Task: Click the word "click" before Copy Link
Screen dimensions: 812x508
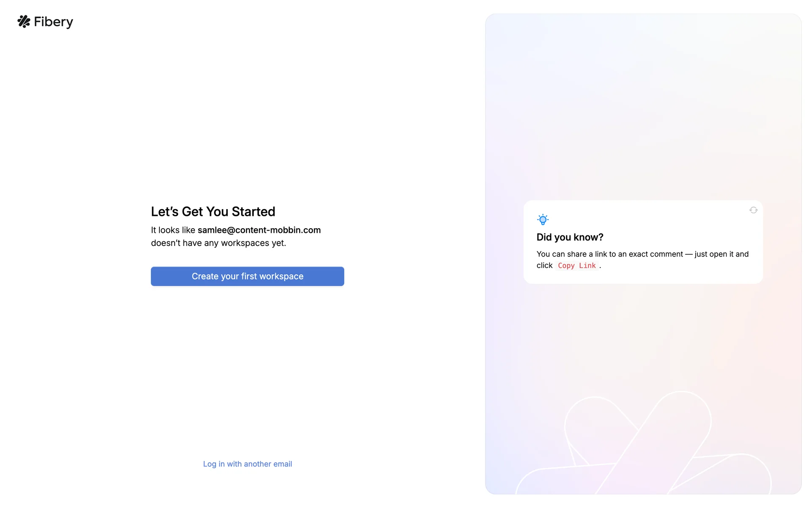Action: click(x=544, y=265)
